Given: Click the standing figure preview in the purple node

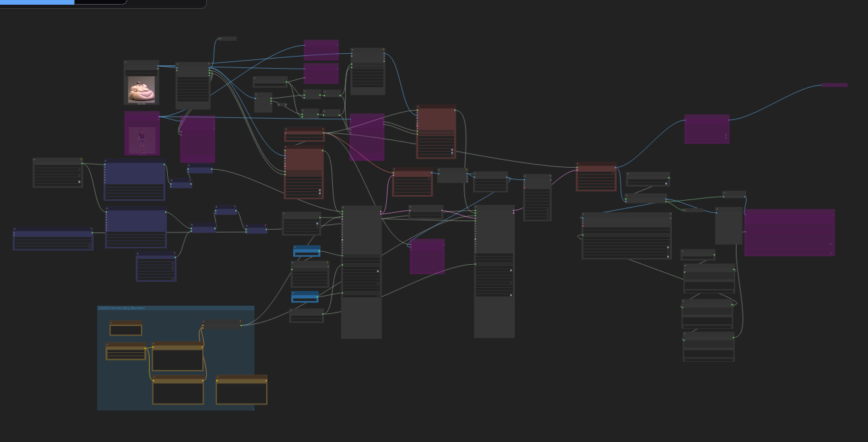Looking at the screenshot, I should [x=142, y=140].
